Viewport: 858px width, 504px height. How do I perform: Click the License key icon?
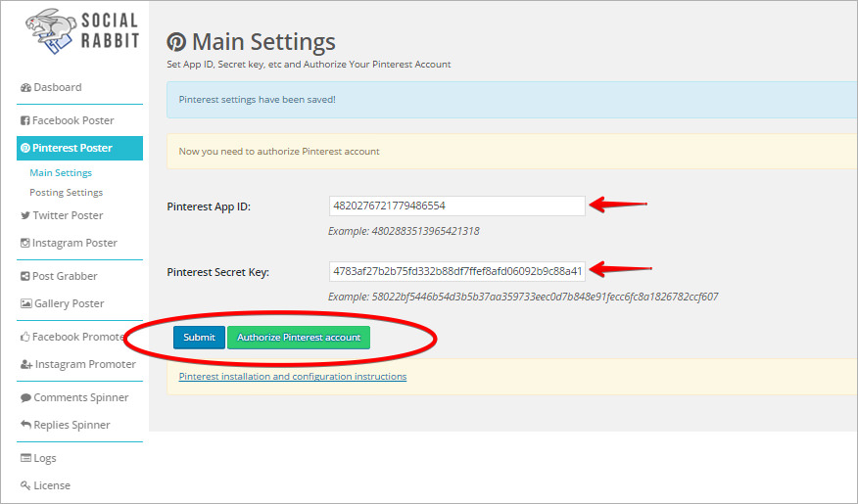25,485
